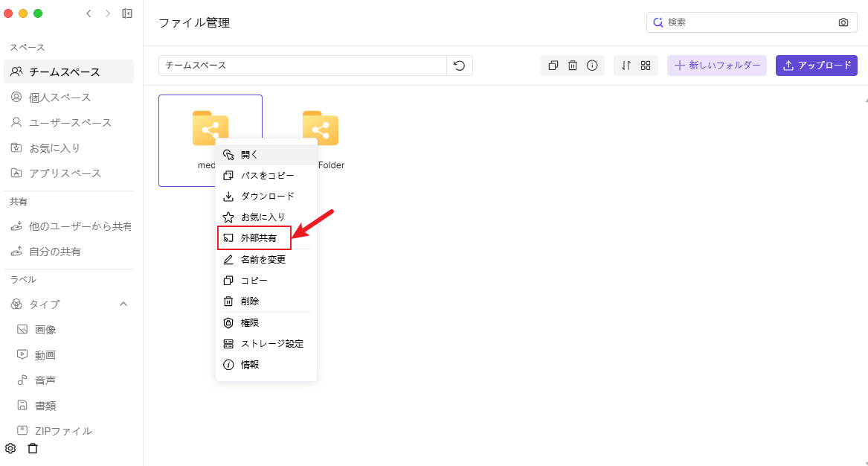The width and height of the screenshot is (868, 466).
Task: Click the camera icon in search box
Action: 843,22
